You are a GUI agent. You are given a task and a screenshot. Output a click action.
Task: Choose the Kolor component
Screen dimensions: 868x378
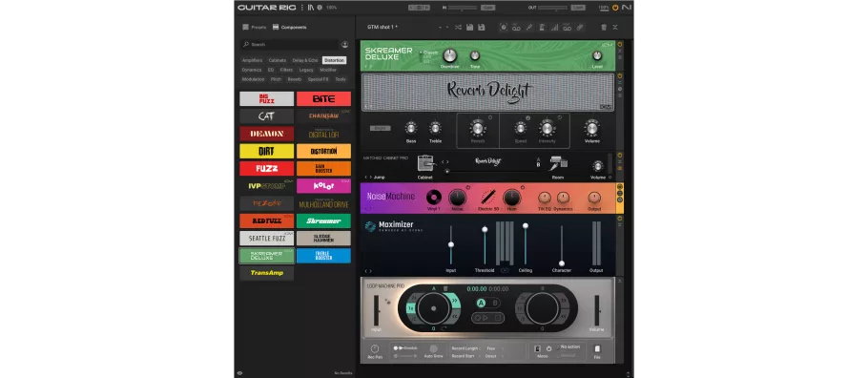324,186
